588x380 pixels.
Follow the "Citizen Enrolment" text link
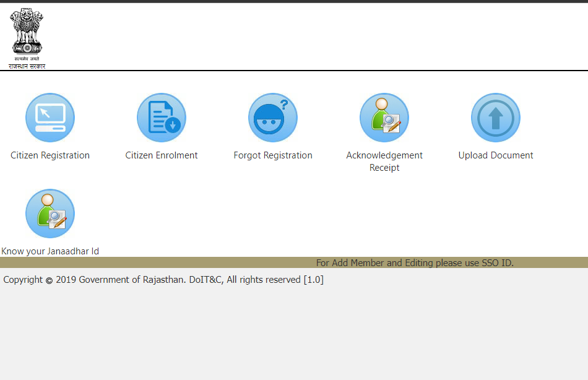[162, 155]
